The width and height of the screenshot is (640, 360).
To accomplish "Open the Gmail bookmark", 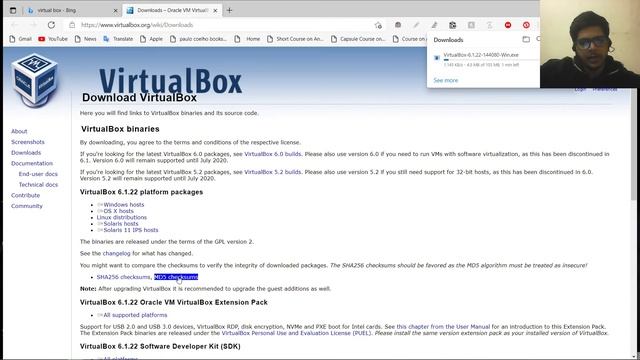I will pos(20,39).
